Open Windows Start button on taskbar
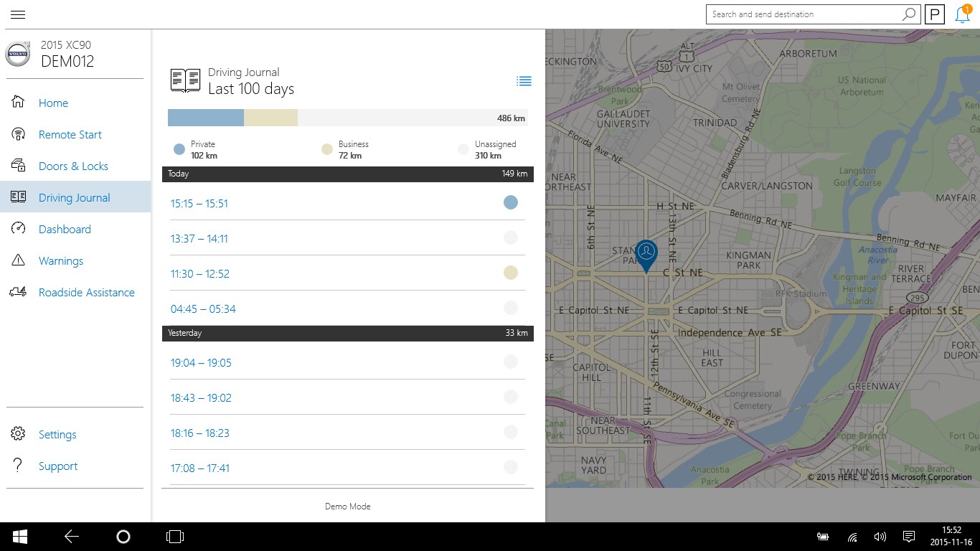Screen dimensions: 980x551 [x=19, y=537]
